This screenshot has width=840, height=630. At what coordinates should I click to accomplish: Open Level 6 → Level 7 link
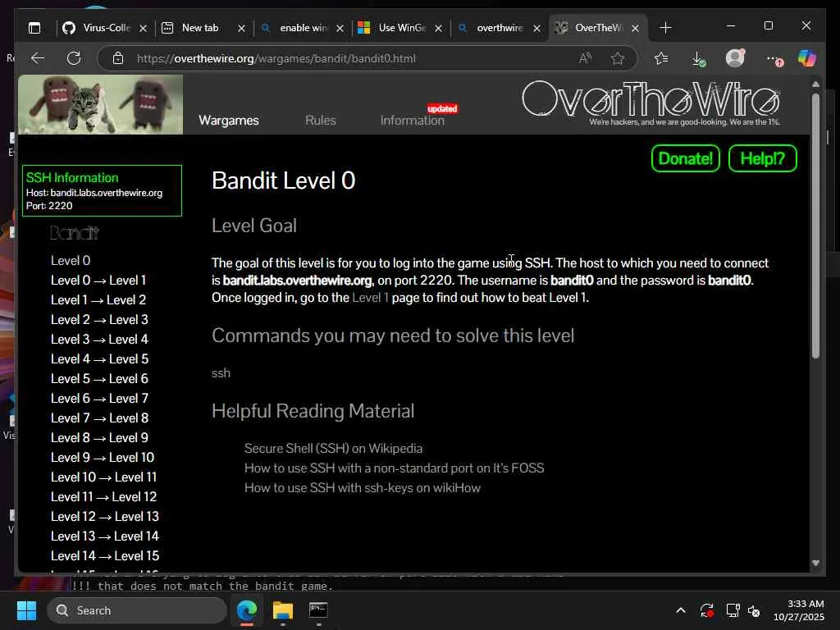coord(99,399)
